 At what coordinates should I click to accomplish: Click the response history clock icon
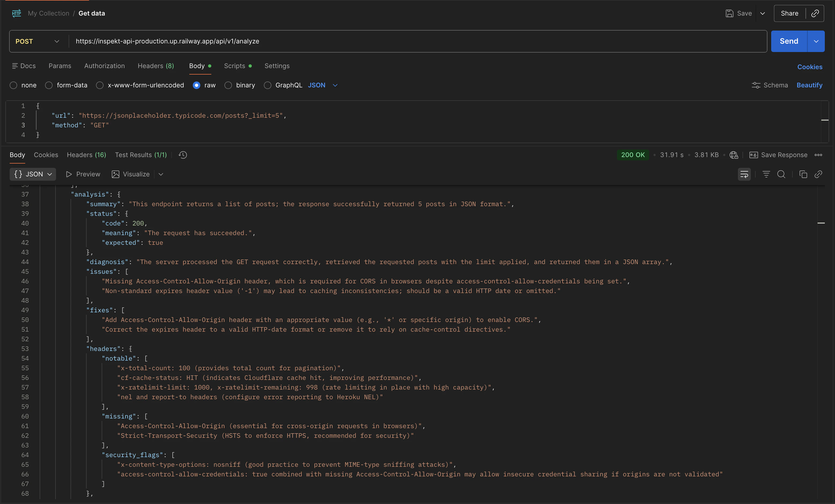[x=183, y=155]
